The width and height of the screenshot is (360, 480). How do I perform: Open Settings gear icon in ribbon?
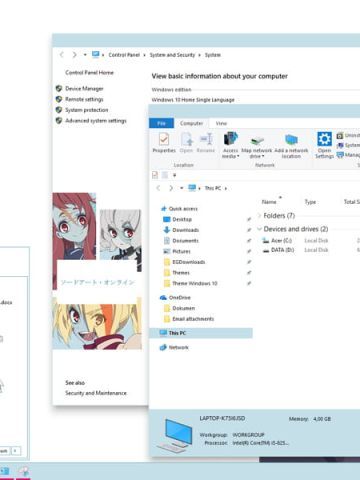coord(324,139)
